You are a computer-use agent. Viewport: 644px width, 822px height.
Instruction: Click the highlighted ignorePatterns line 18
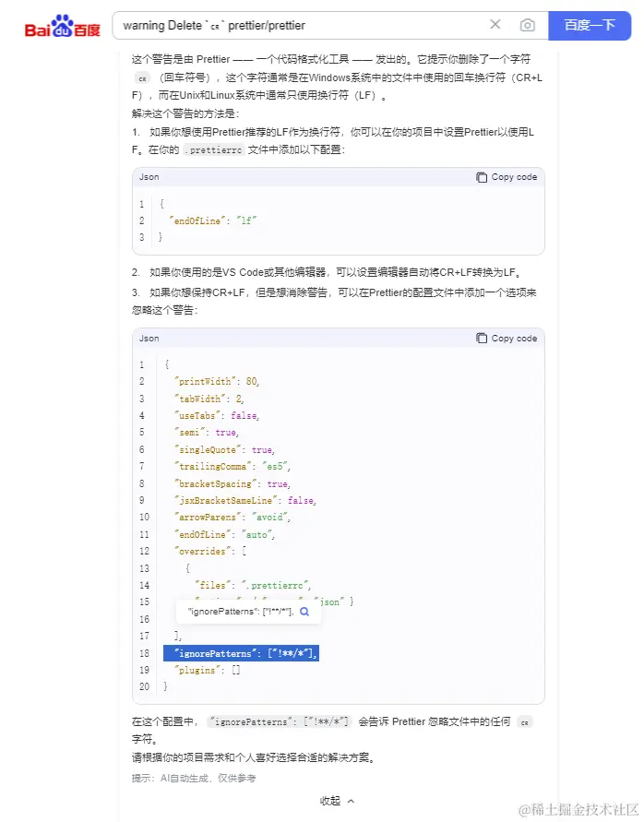coord(241,653)
